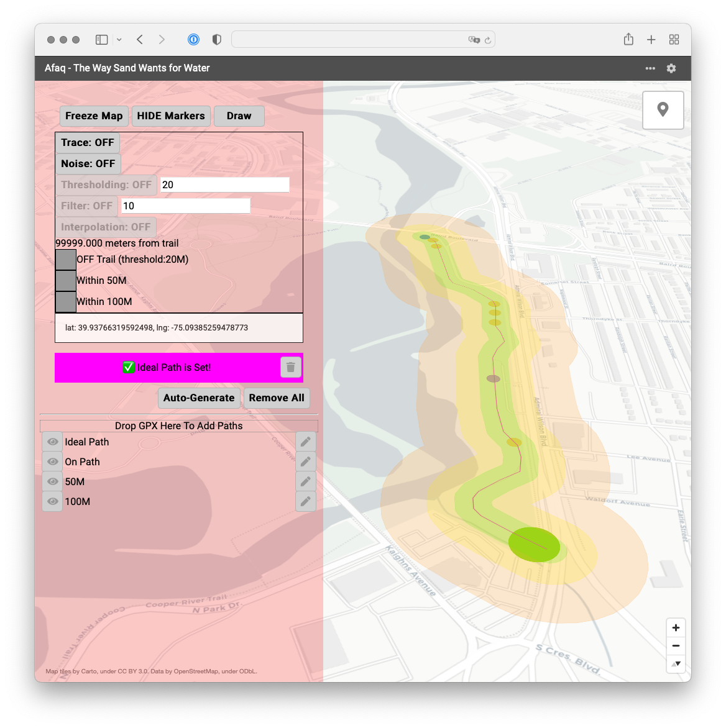726x728 pixels.
Task: Click the map location pin button
Action: [663, 110]
